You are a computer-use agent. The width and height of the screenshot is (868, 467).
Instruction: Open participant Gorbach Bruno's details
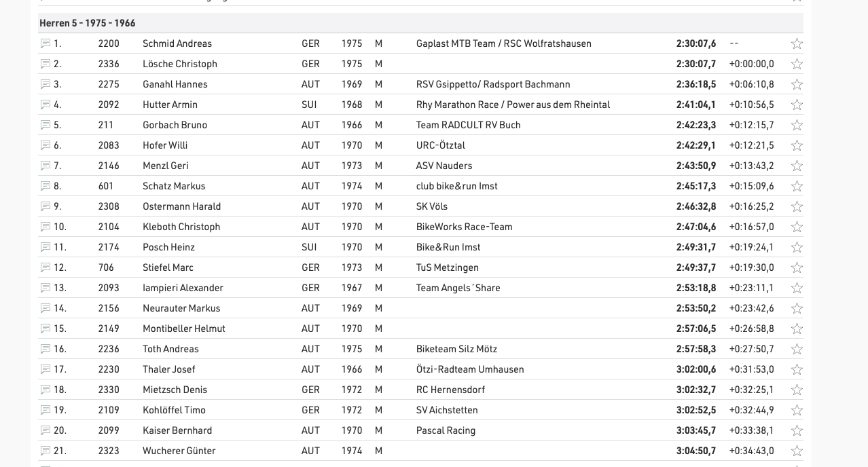tap(175, 125)
